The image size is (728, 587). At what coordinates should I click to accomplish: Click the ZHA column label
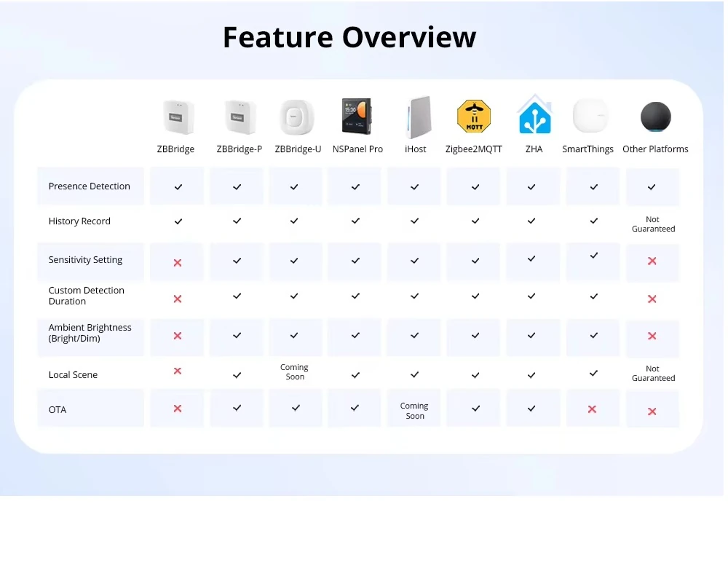pos(534,149)
